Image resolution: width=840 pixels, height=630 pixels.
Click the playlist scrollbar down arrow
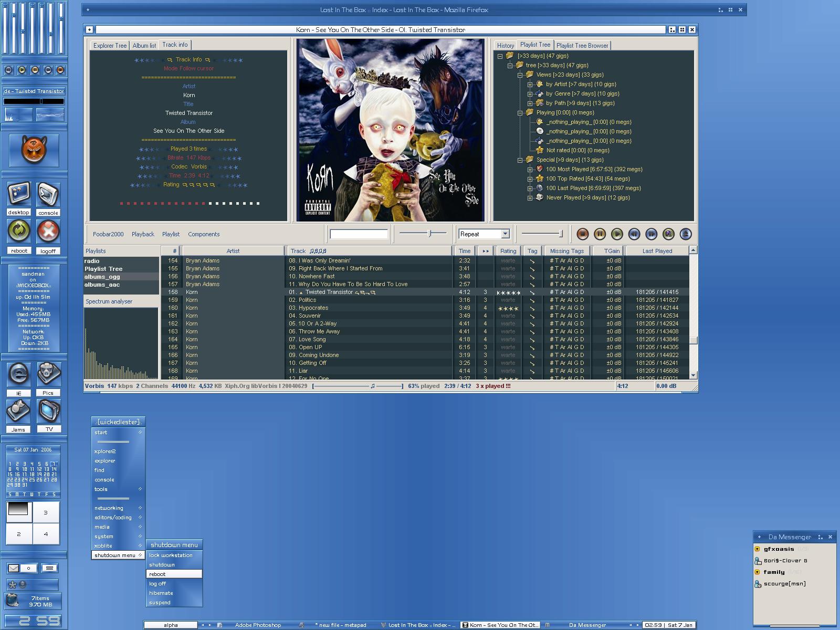[693, 375]
